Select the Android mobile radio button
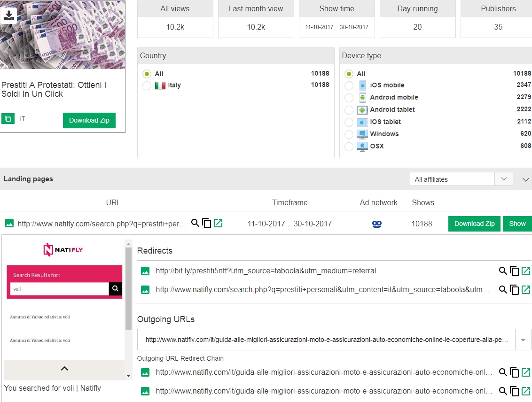 (x=349, y=98)
